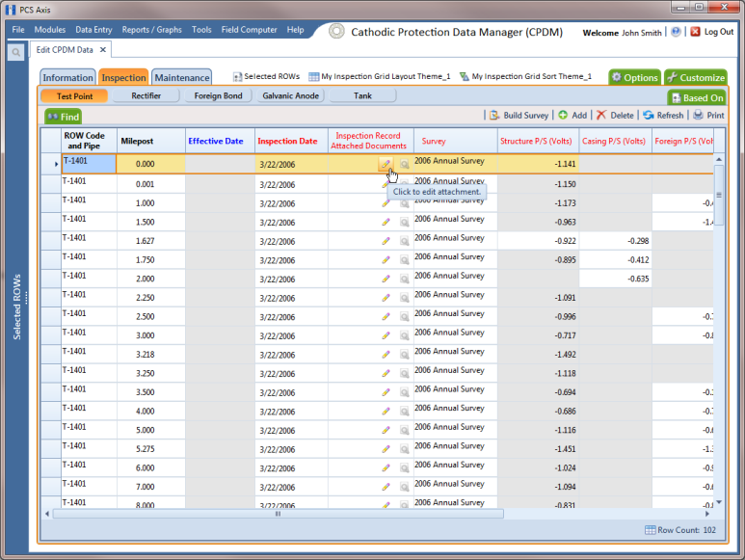Sort by Structure P/S (Volts) column header
Image resolution: width=745 pixels, height=560 pixels.
(x=538, y=141)
